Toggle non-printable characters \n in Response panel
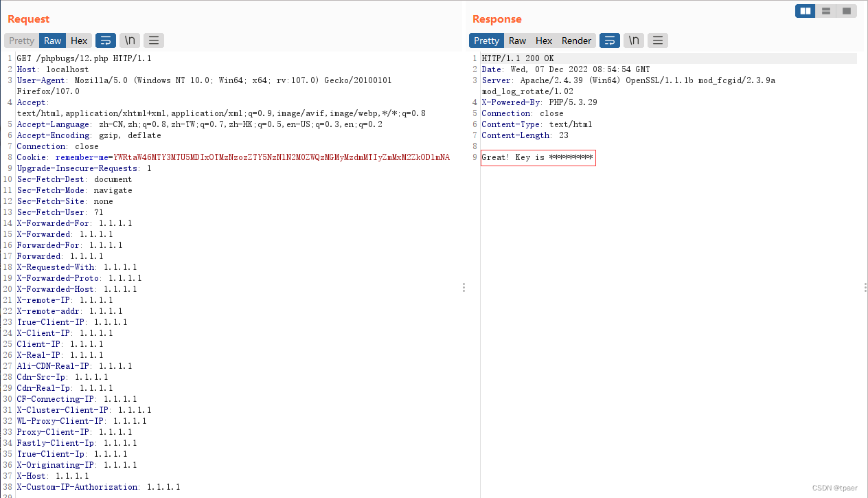 pyautogui.click(x=634, y=41)
